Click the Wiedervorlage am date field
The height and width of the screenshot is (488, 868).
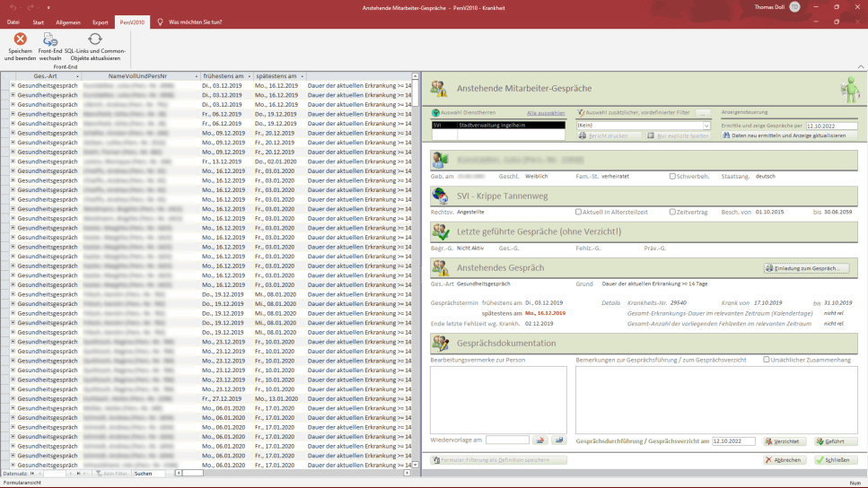coord(507,440)
